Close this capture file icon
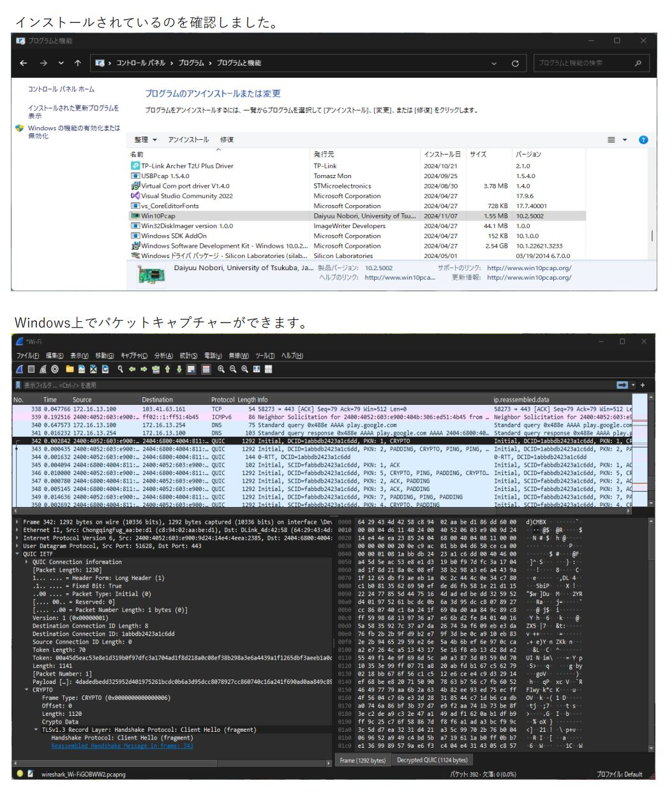 coord(94,369)
